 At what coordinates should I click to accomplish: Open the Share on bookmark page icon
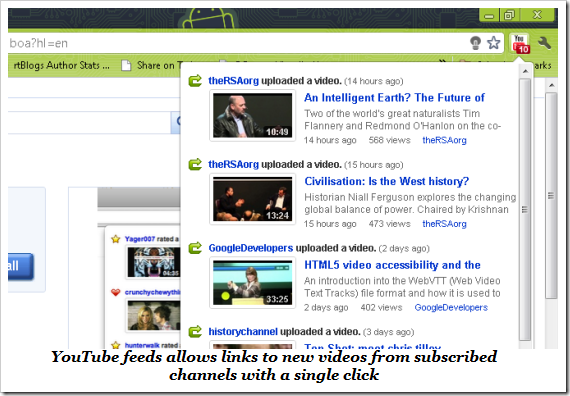click(126, 65)
